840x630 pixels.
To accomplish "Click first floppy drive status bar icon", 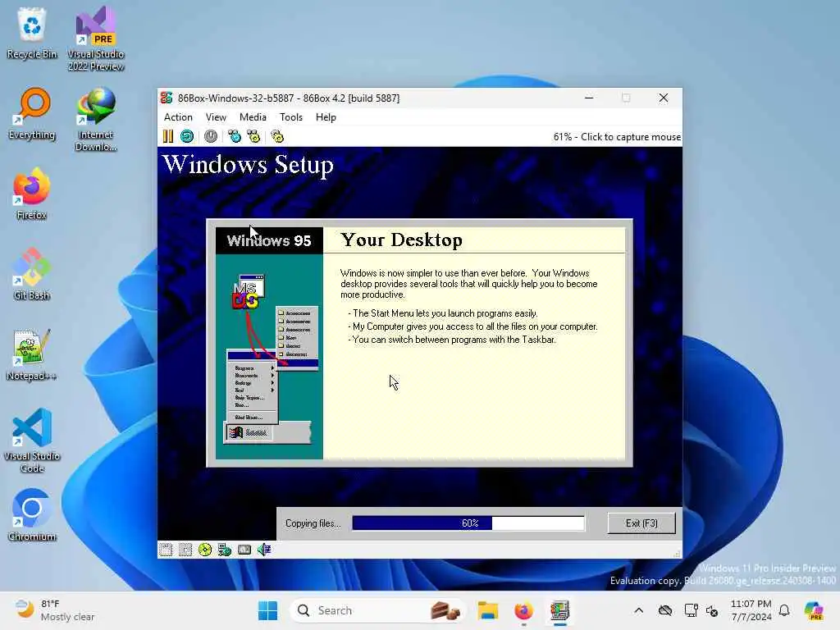I will point(166,550).
